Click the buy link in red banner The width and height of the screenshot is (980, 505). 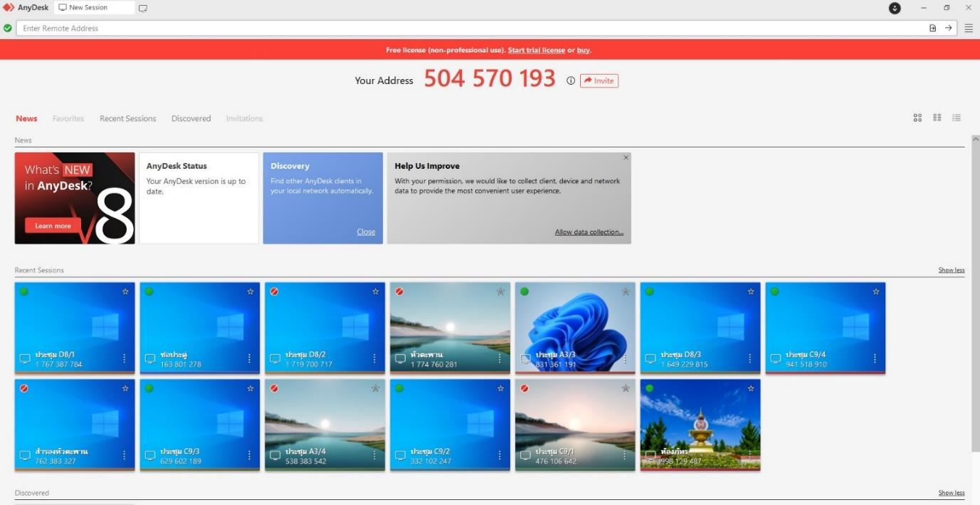(x=584, y=50)
